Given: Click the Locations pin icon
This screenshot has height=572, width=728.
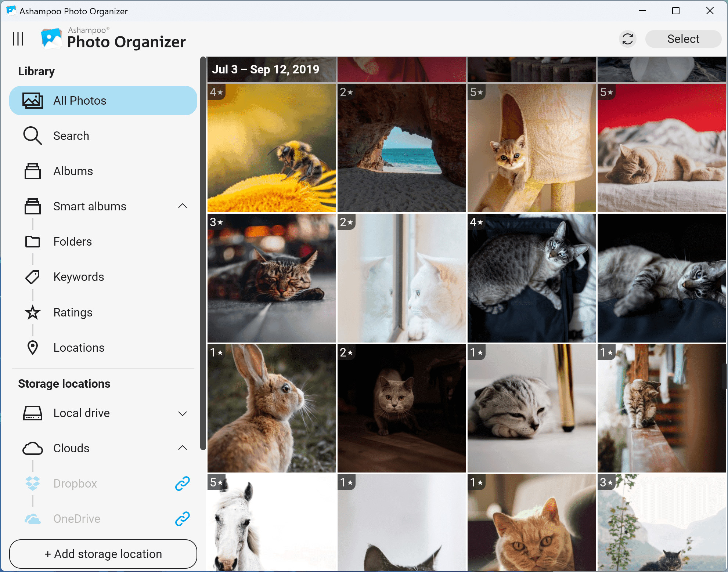Looking at the screenshot, I should [33, 348].
